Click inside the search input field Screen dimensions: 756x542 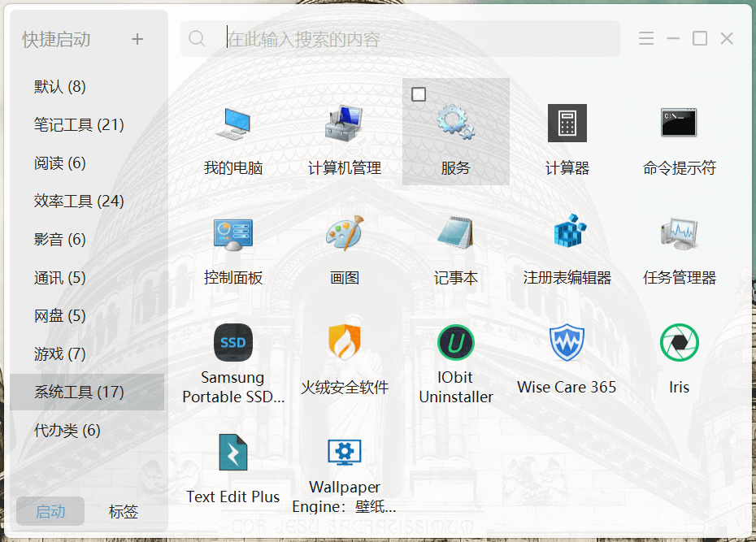366,38
